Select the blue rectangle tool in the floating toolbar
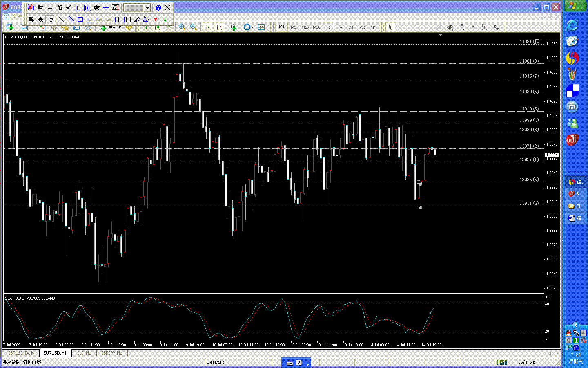588x368 pixels. (x=80, y=19)
